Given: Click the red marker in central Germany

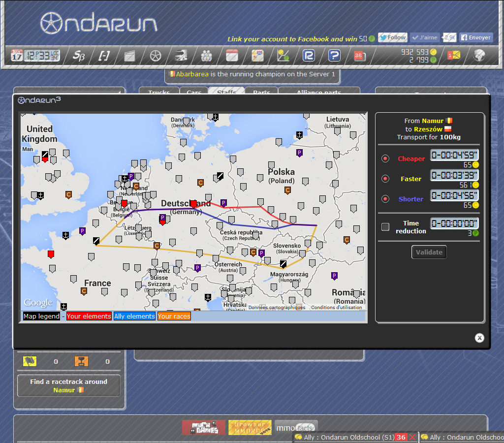Looking at the screenshot, I should (x=194, y=204).
